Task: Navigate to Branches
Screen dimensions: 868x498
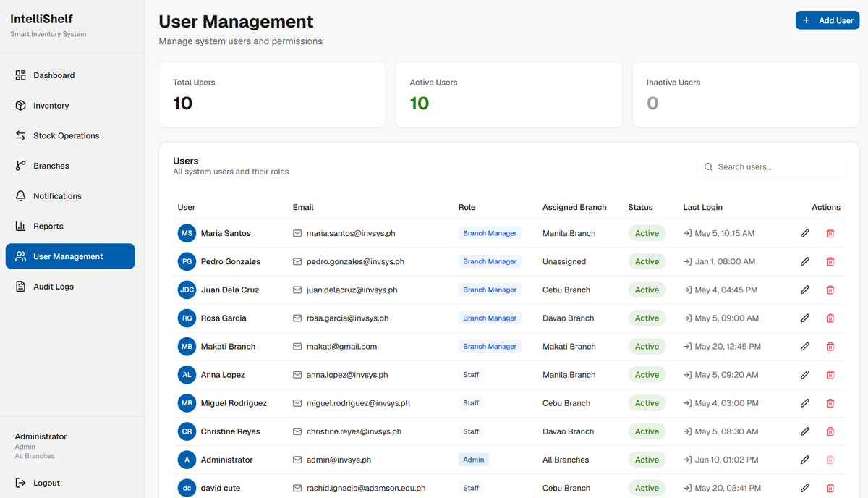Action: coord(70,166)
